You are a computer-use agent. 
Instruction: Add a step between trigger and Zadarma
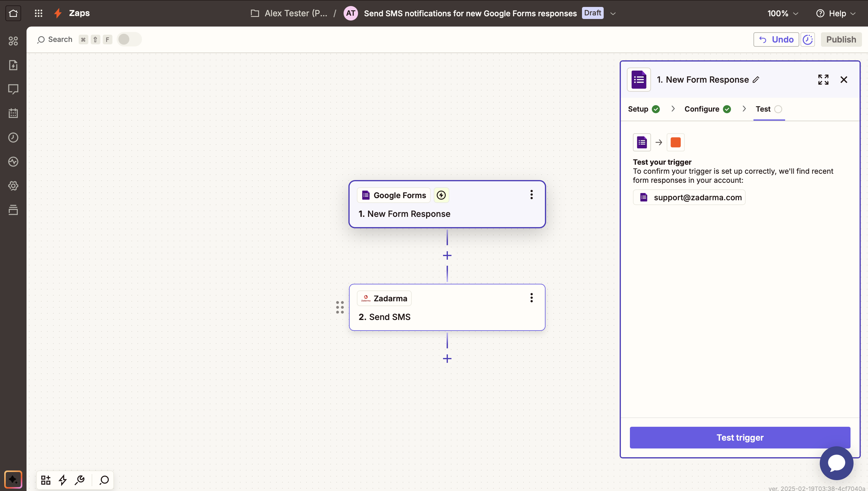pyautogui.click(x=447, y=256)
